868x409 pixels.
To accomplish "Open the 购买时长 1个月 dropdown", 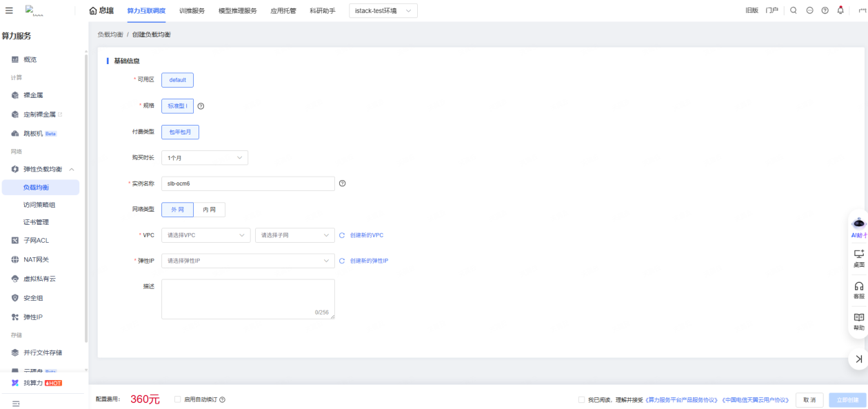I will (x=204, y=158).
